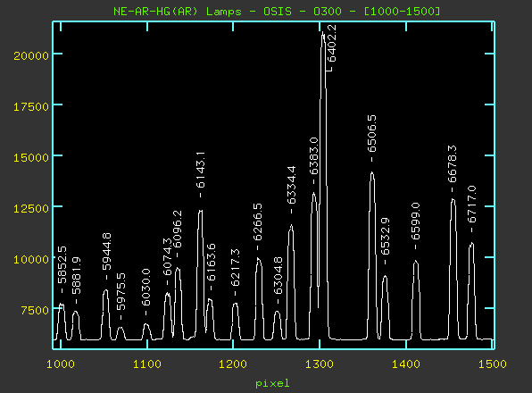This screenshot has height=393, width=532.
Task: Click the 6383.0 line label
Action: click(314, 156)
